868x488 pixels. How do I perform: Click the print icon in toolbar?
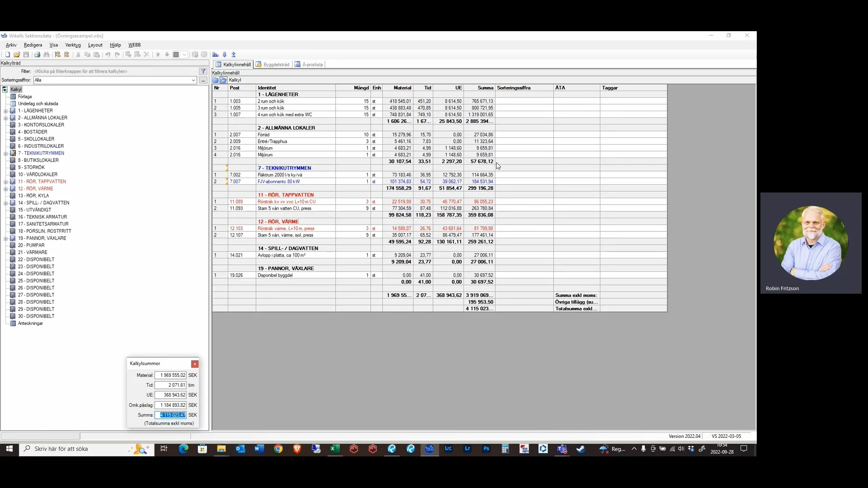pos(37,55)
